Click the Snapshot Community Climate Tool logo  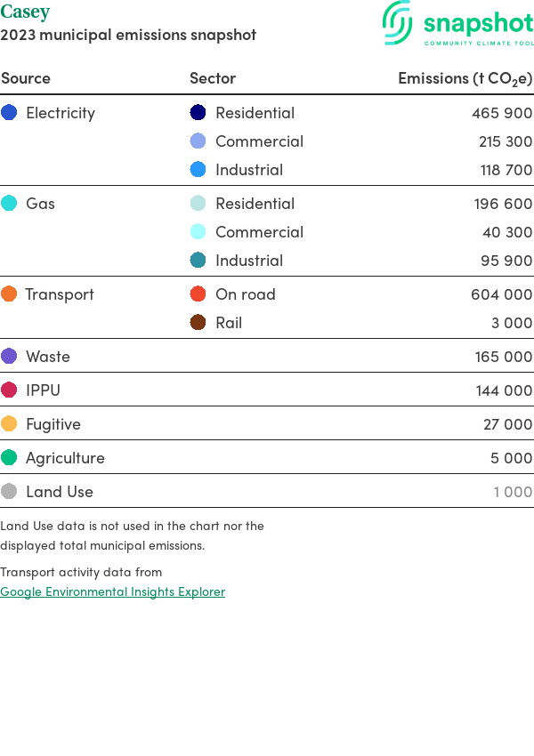(457, 24)
